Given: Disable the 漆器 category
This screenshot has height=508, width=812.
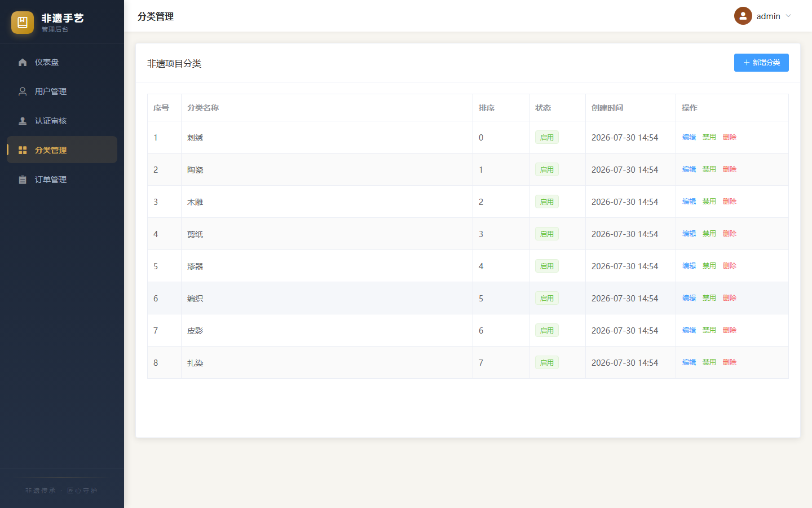Looking at the screenshot, I should click(709, 266).
